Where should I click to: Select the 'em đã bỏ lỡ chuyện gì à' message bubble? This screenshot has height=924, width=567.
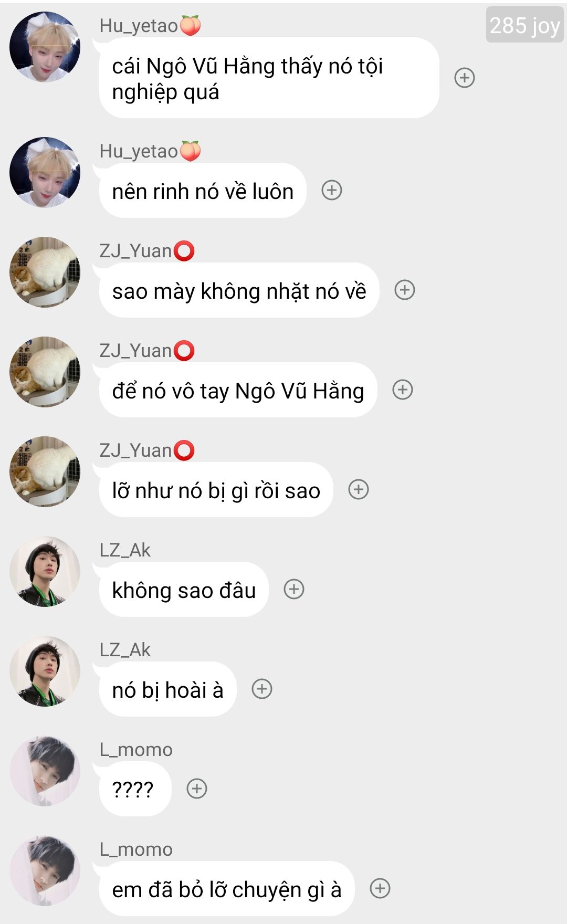(x=227, y=888)
